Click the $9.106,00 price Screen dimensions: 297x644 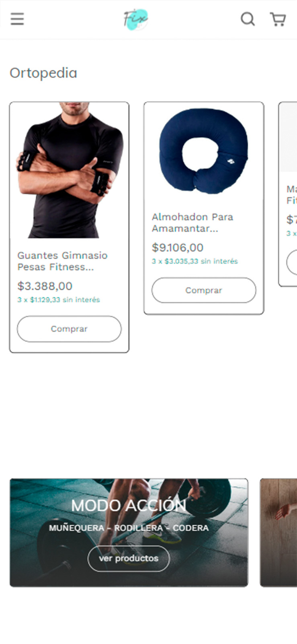pos(178,248)
